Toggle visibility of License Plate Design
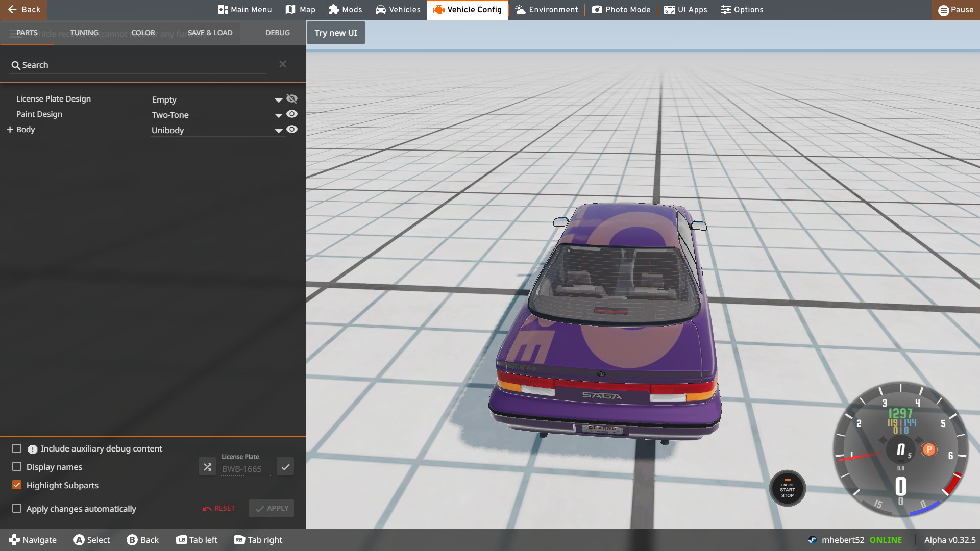This screenshot has height=551, width=980. click(x=292, y=99)
